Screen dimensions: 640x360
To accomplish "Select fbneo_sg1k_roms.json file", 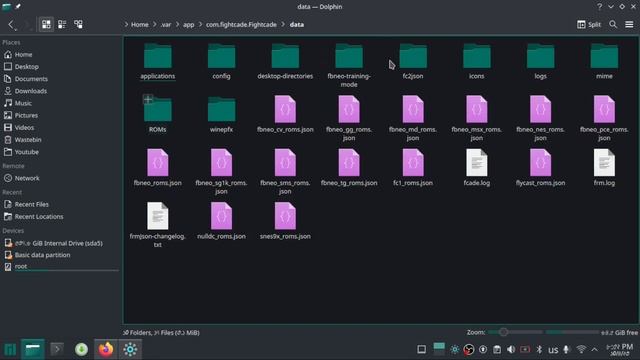I will point(221,172).
